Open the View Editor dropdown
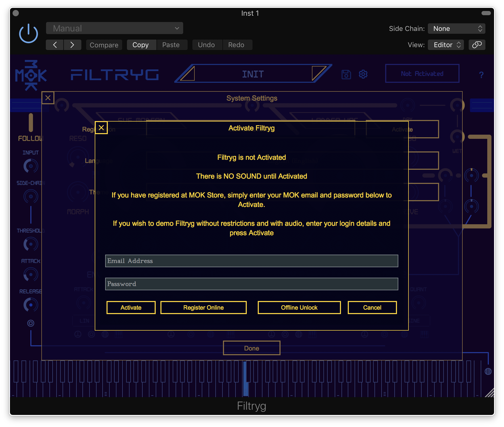The height and width of the screenshot is (427, 504). (x=446, y=45)
